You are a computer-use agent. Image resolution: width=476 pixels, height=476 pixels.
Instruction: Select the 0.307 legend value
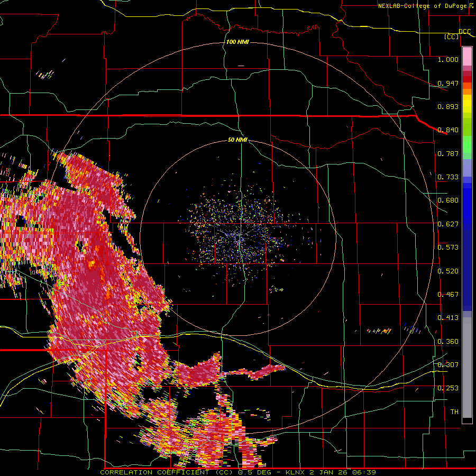448,364
